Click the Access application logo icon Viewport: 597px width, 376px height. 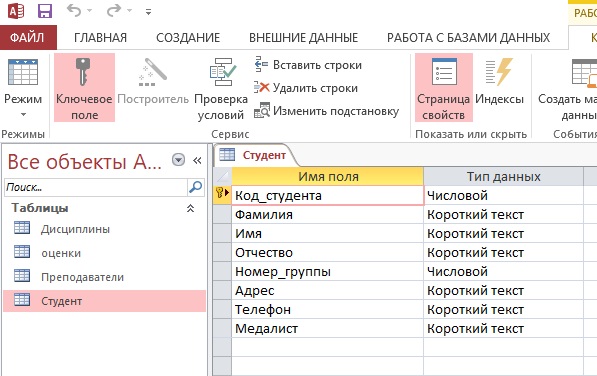tap(16, 11)
